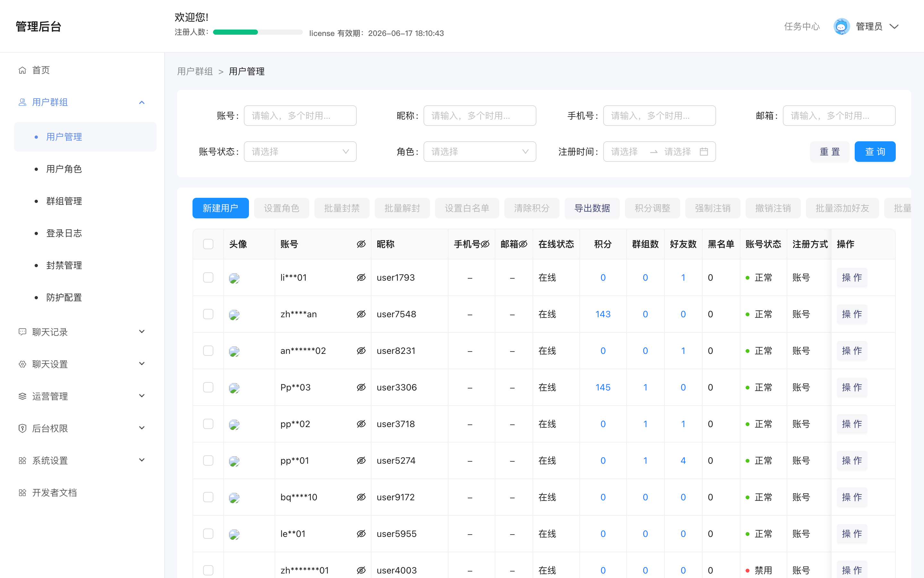Click the 新建用户 button

(x=220, y=208)
